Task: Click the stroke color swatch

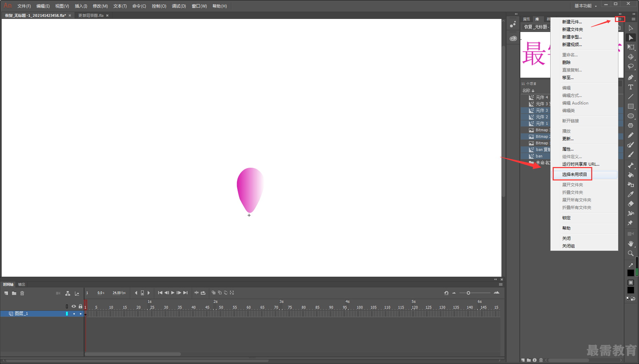Action: click(631, 273)
